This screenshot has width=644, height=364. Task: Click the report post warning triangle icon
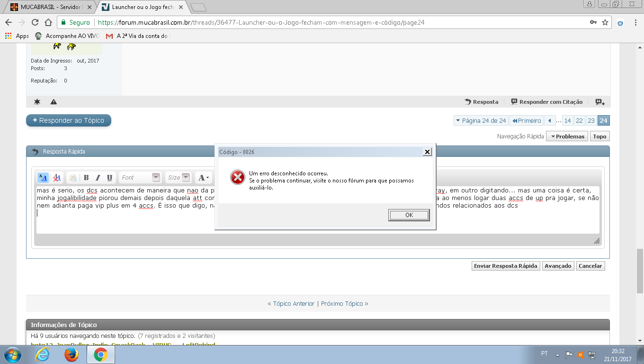(x=54, y=102)
